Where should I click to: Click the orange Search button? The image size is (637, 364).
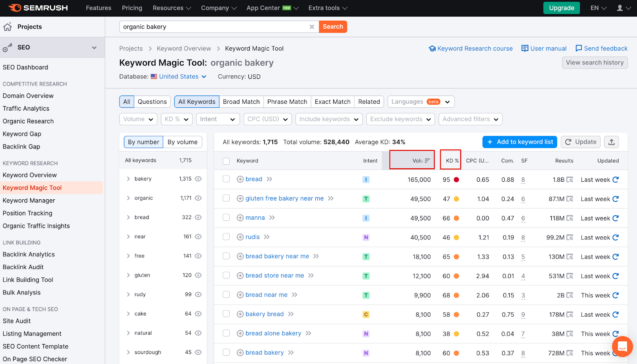(333, 27)
